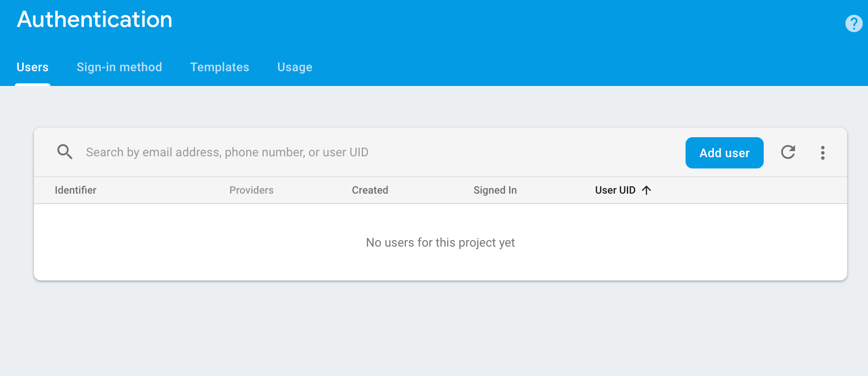Go to the Templates tab
The width and height of the screenshot is (868, 376).
click(x=220, y=67)
